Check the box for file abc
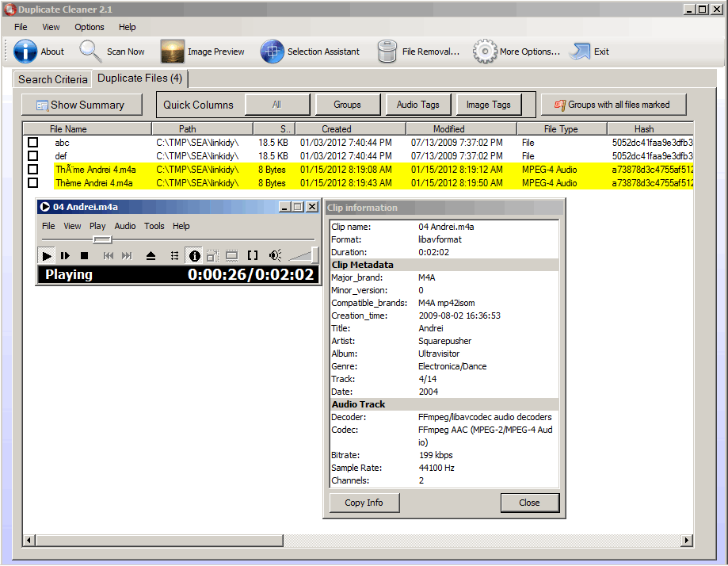728x566 pixels. 33,143
